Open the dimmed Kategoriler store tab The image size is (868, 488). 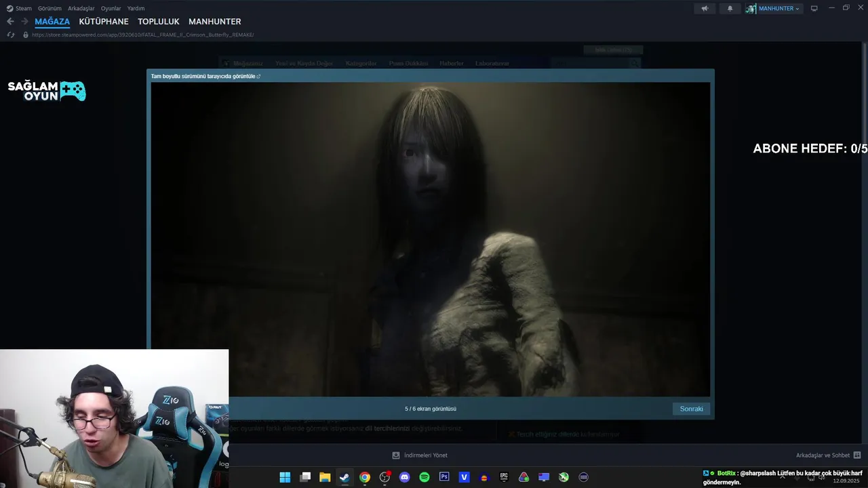[361, 63]
